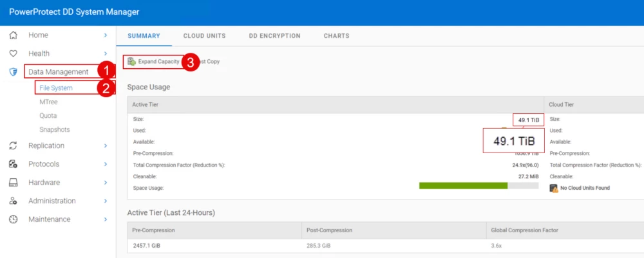Expand the Health menu chevron

106,53
